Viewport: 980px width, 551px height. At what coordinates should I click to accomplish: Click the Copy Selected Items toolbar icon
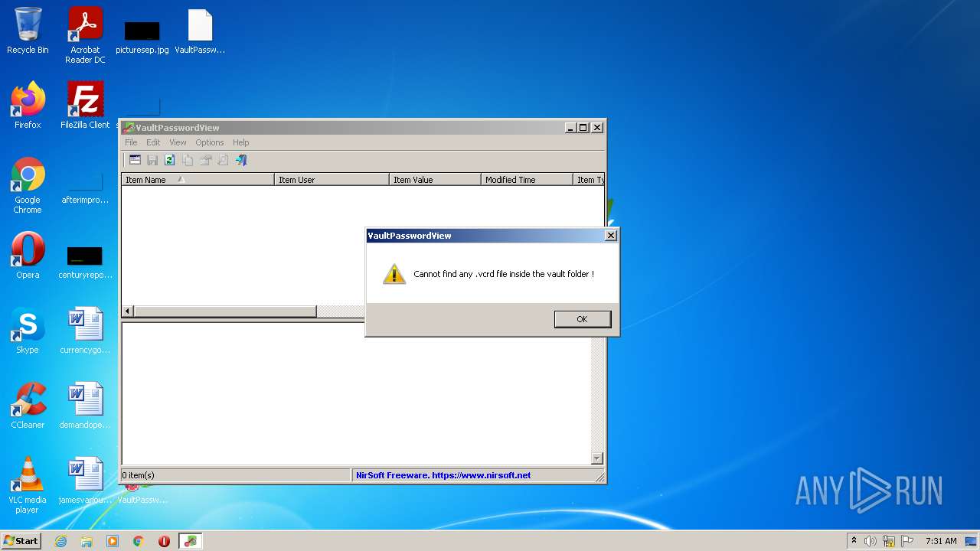[188, 160]
